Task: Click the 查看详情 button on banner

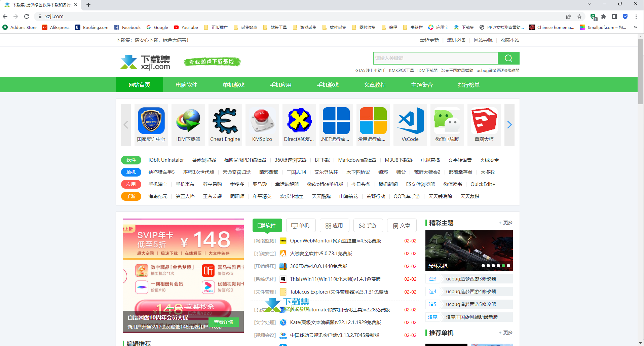Action: (x=223, y=322)
